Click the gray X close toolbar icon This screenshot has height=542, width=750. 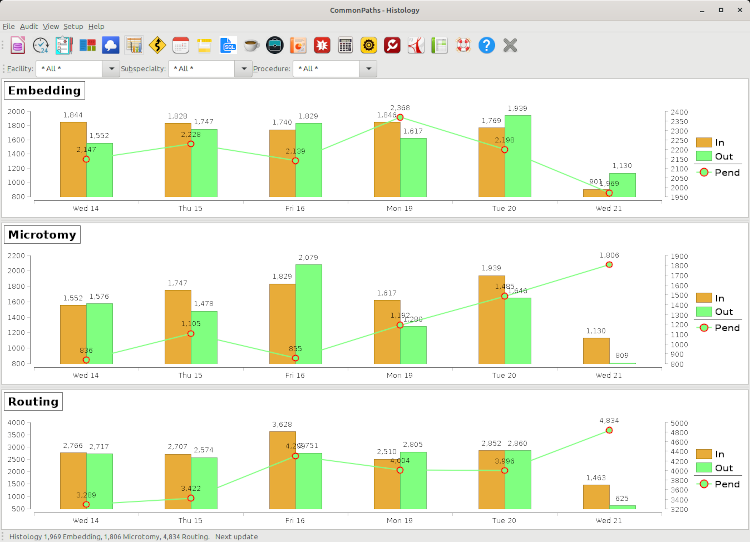[510, 45]
